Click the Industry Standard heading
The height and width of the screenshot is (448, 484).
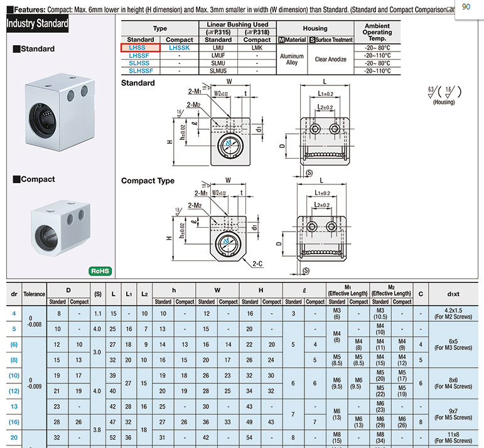(37, 23)
